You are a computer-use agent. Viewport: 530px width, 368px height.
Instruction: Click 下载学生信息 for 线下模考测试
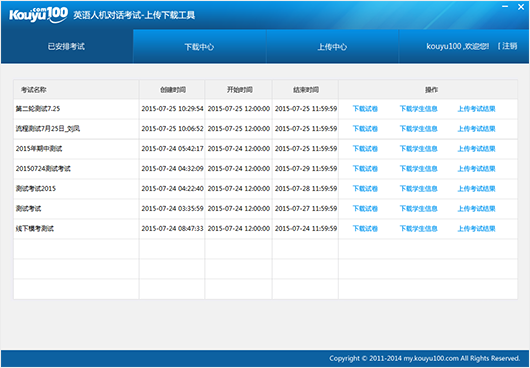(418, 228)
